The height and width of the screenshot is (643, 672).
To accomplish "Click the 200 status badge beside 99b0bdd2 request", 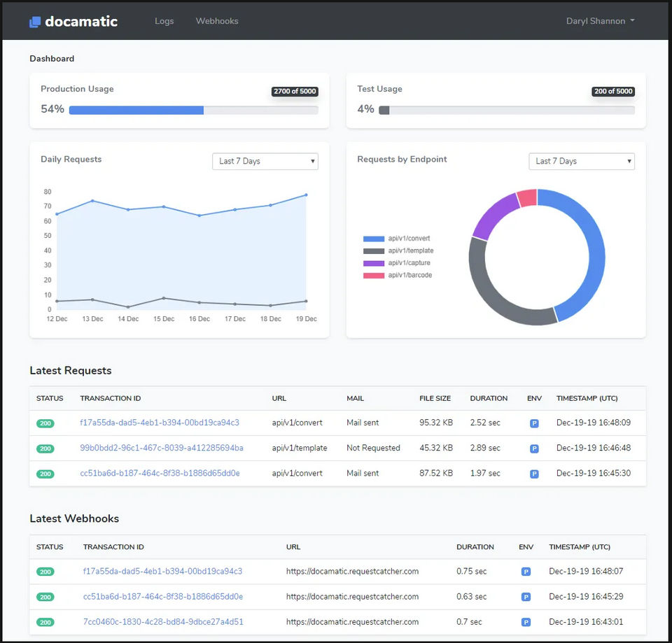I will pyautogui.click(x=45, y=448).
